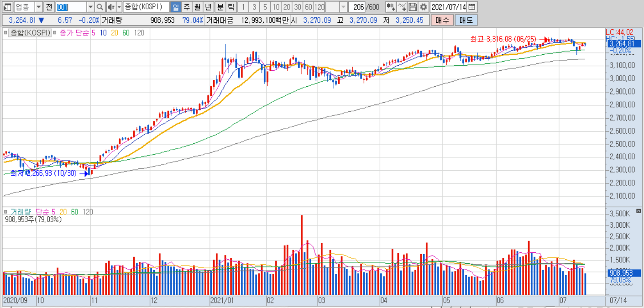Click the 저 low value 3,250.45

[409, 20]
